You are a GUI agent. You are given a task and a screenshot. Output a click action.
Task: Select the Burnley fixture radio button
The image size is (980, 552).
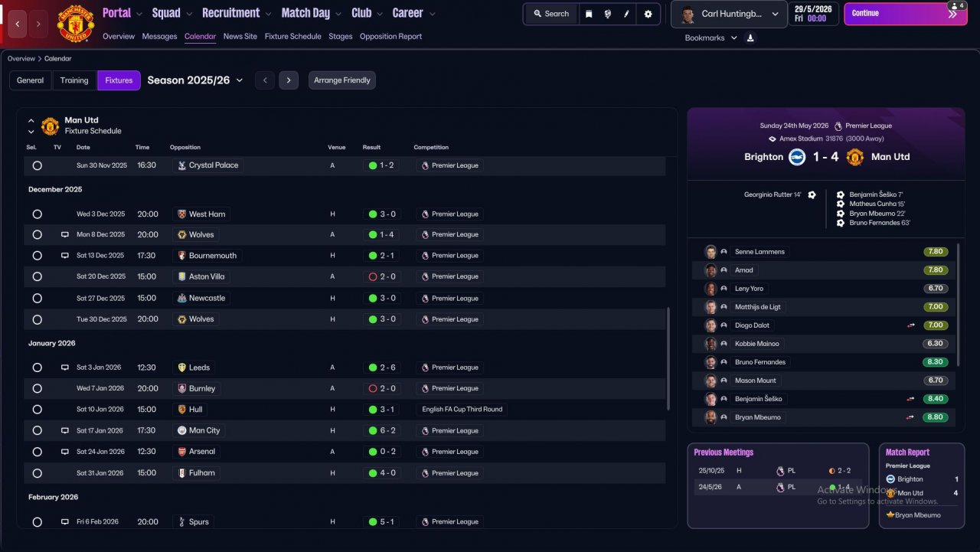pyautogui.click(x=37, y=388)
